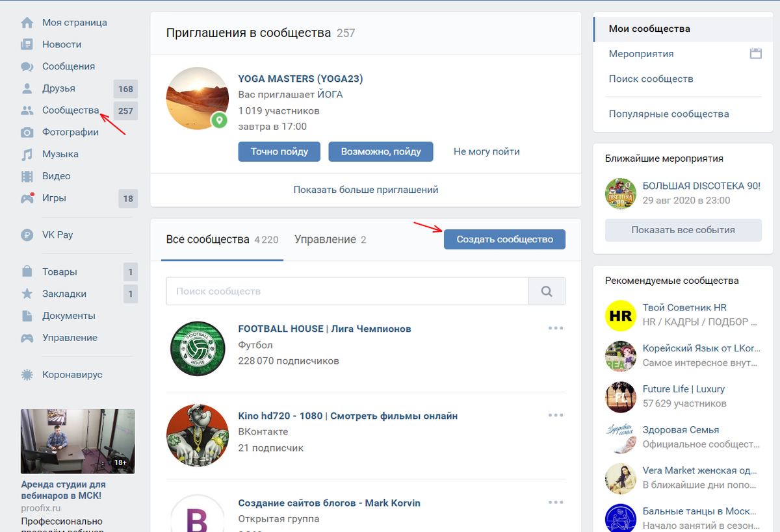This screenshot has height=532, width=780.
Task: Open Здоровая Семья recommendation link
Action: point(681,429)
